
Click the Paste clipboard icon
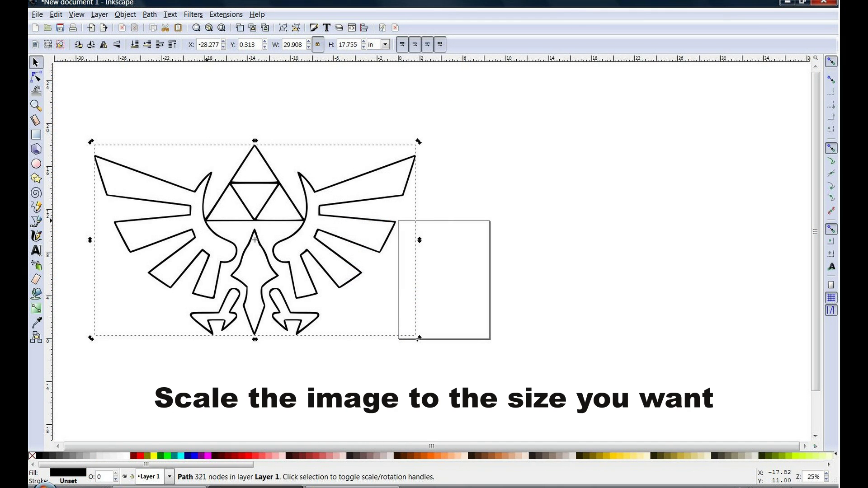pos(178,28)
